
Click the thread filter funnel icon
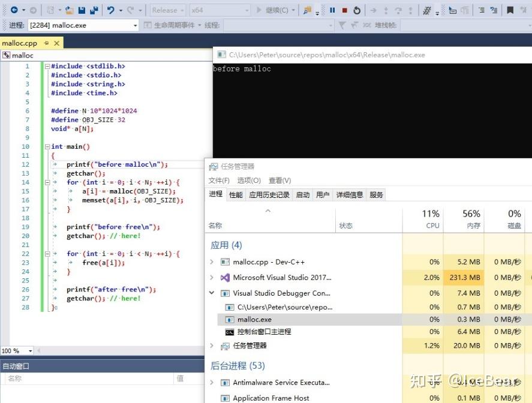(x=342, y=25)
